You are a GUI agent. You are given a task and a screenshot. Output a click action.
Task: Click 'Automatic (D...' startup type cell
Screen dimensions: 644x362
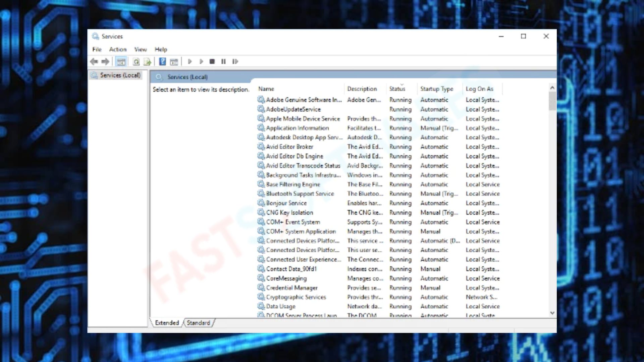click(440, 240)
